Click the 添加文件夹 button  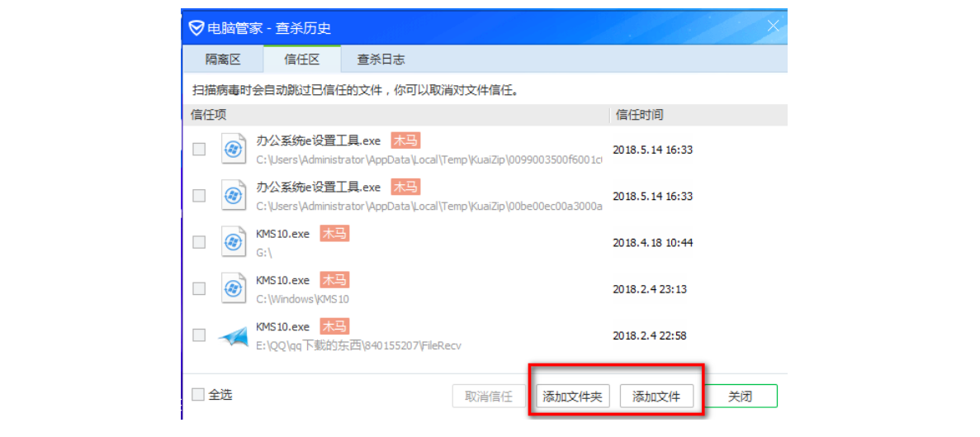coord(572,396)
